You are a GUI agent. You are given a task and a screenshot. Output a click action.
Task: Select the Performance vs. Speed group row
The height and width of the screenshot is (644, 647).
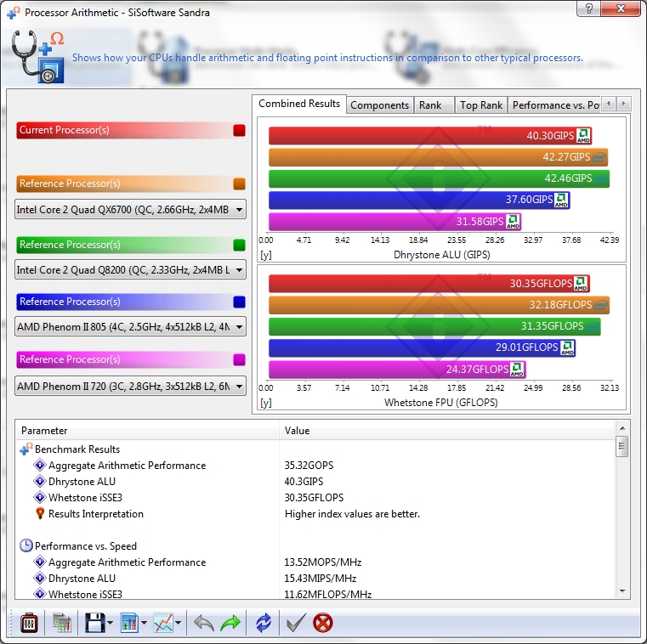click(x=315, y=546)
